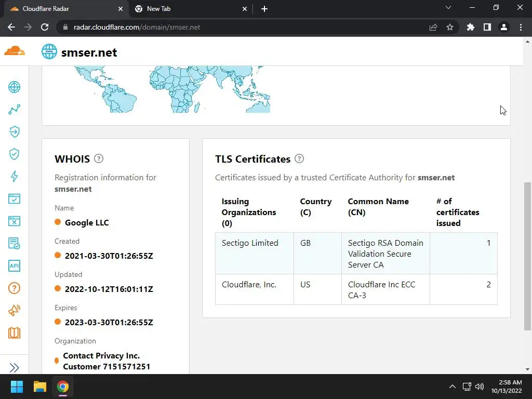Screen dimensions: 532x399
Task: Click the smser.net page heading
Action: [x=89, y=52]
